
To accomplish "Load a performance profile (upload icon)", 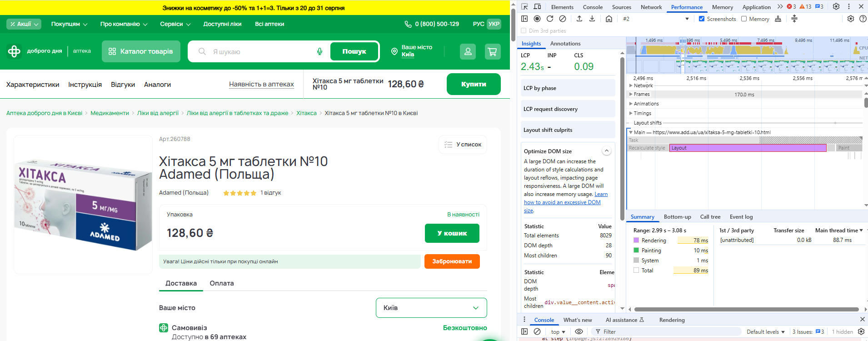I will coord(579,19).
